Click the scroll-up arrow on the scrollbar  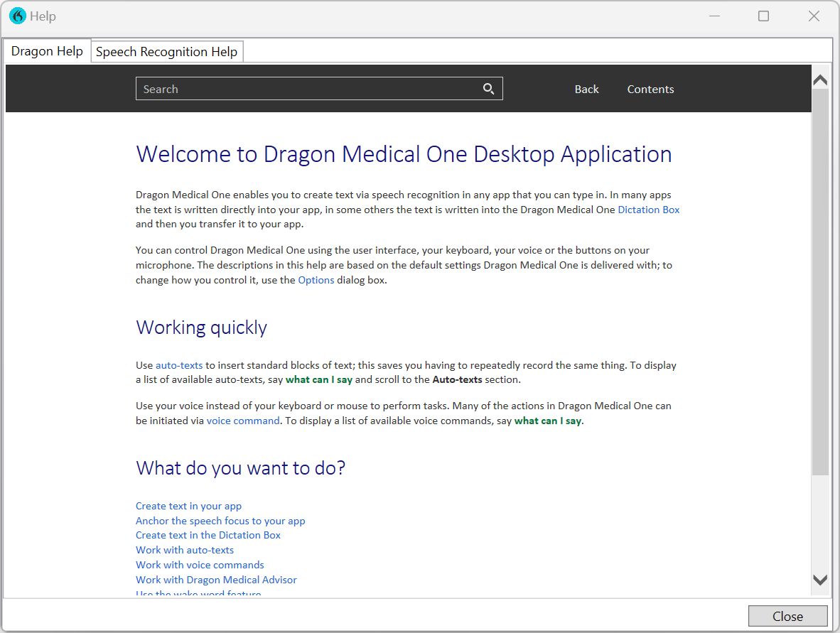coord(820,79)
